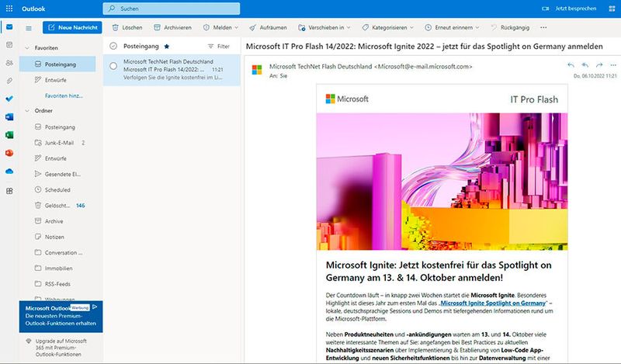Click Upgrade auf Microsoft 365 link

[61, 348]
